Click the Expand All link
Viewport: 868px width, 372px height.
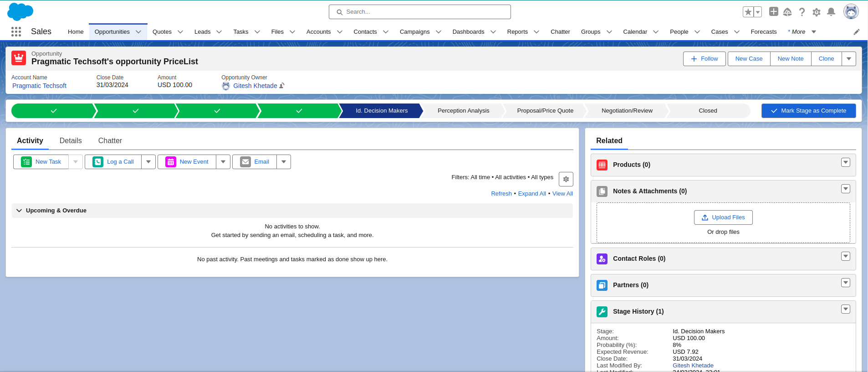(x=532, y=194)
